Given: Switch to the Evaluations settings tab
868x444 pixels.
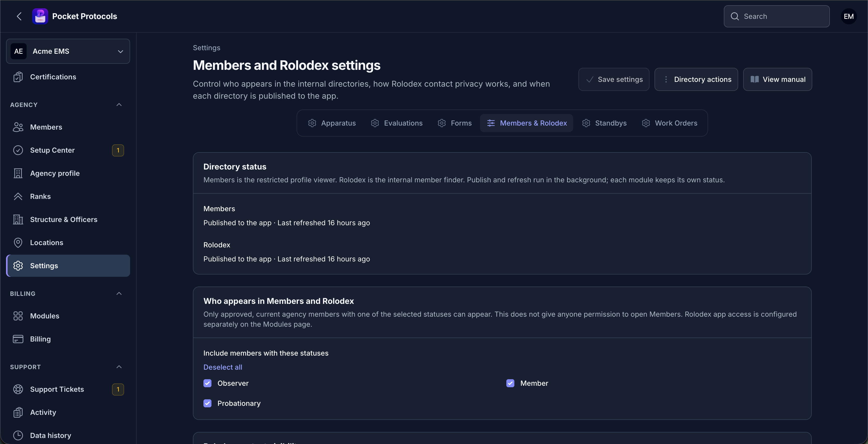Looking at the screenshot, I should (x=397, y=123).
